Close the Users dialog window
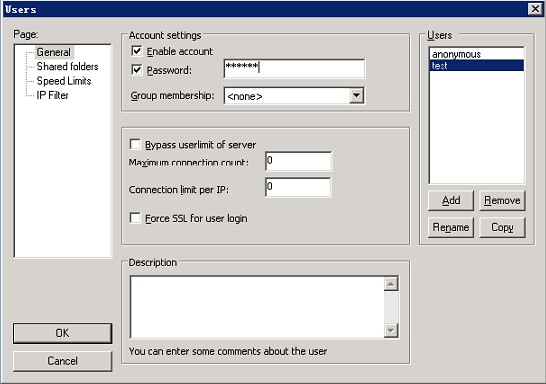The width and height of the screenshot is (546, 384). pos(535,9)
